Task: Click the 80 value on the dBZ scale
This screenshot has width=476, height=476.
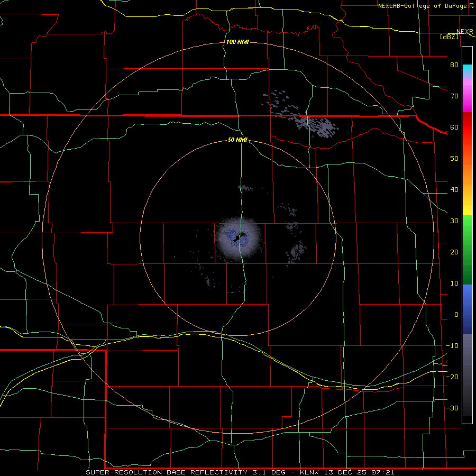Action: [x=454, y=65]
